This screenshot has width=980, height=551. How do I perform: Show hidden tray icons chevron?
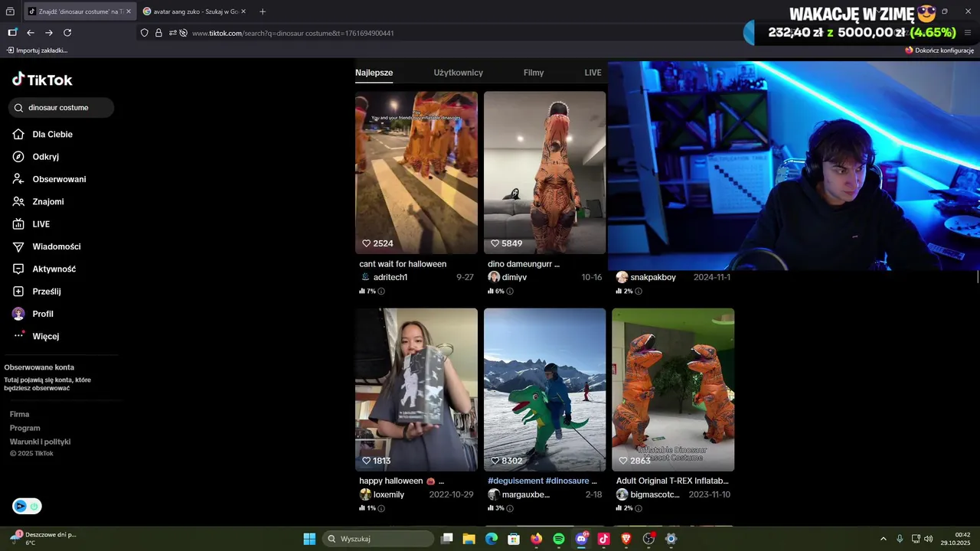(883, 539)
